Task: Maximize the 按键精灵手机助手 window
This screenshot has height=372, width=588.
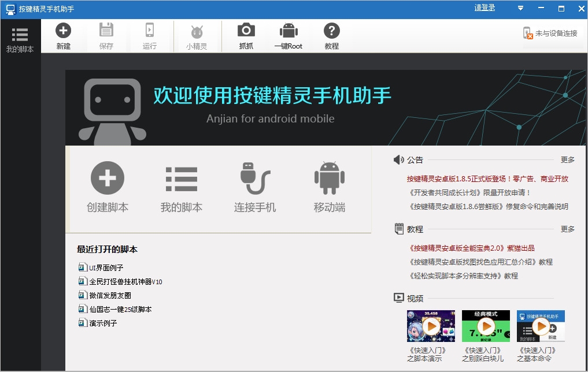Action: (x=561, y=9)
